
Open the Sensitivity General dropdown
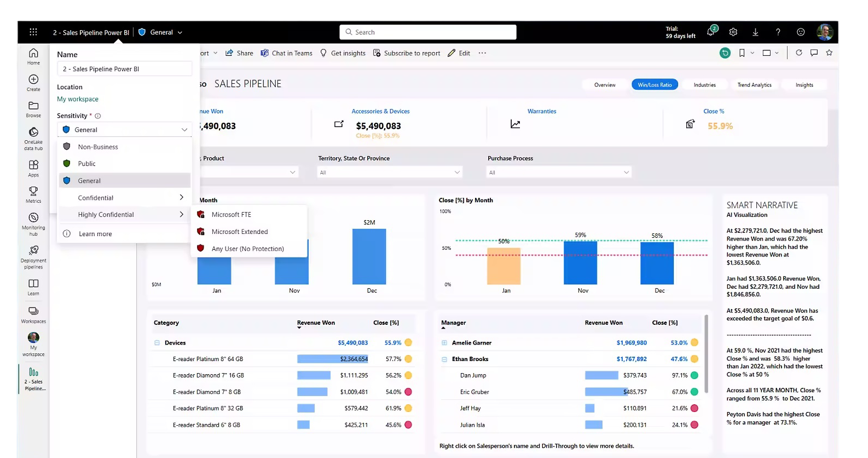[124, 130]
